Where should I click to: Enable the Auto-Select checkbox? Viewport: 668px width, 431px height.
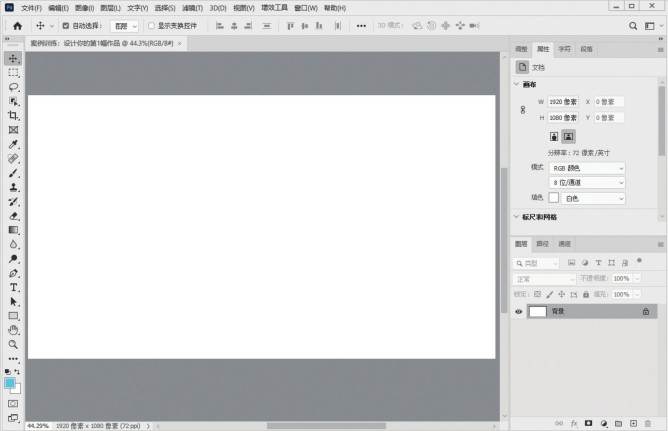coord(66,26)
